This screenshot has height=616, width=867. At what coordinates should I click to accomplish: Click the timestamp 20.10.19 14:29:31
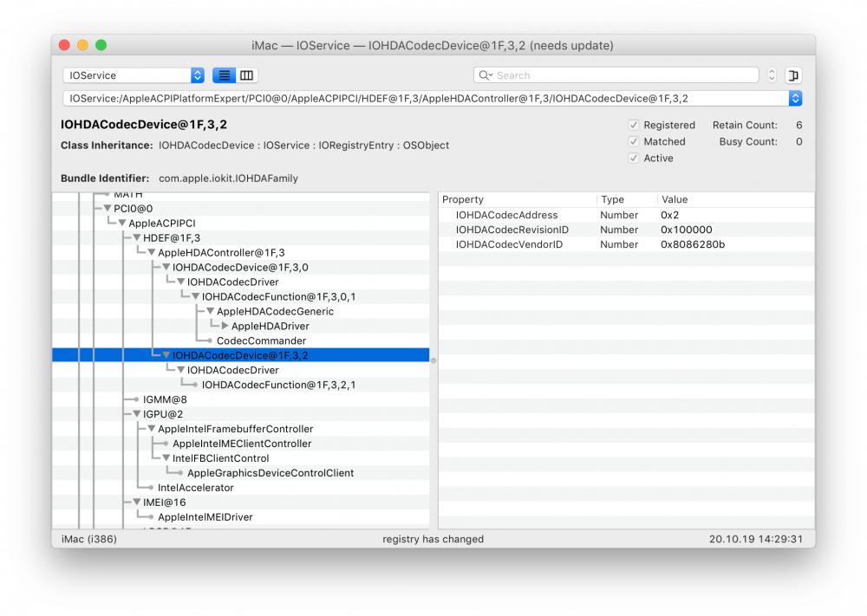(x=755, y=539)
